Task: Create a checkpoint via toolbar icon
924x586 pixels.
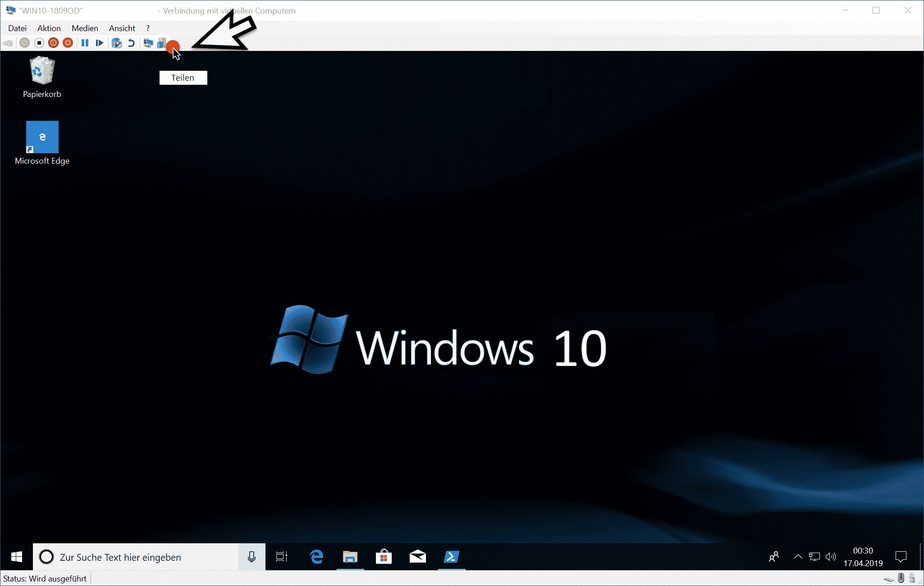Action: [117, 43]
